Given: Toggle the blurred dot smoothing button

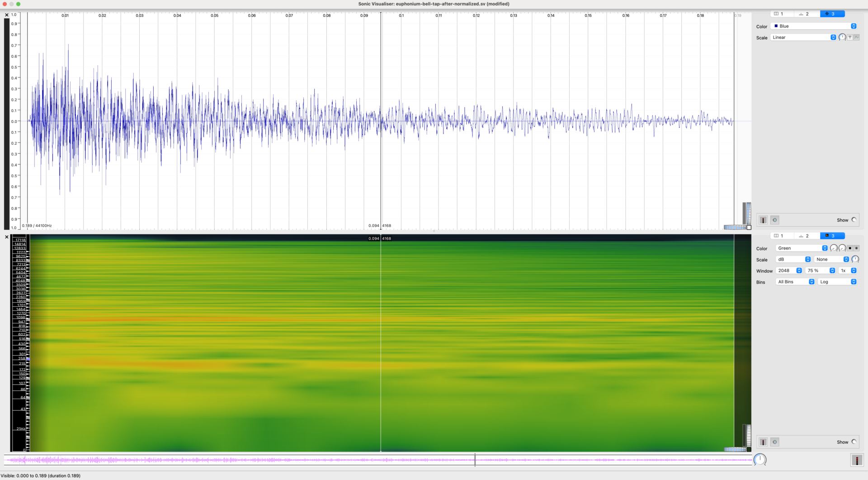Looking at the screenshot, I should [x=856, y=248].
